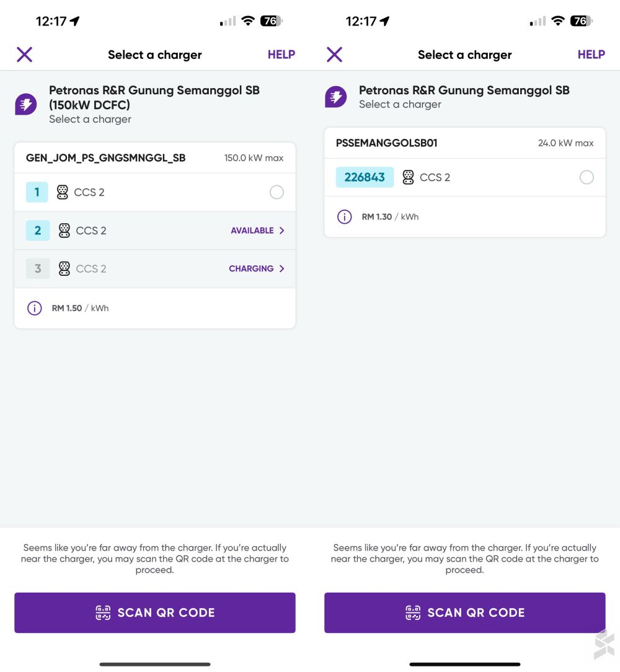The height and width of the screenshot is (672, 620).
Task: Close the left Select a charger screen
Action: point(24,55)
